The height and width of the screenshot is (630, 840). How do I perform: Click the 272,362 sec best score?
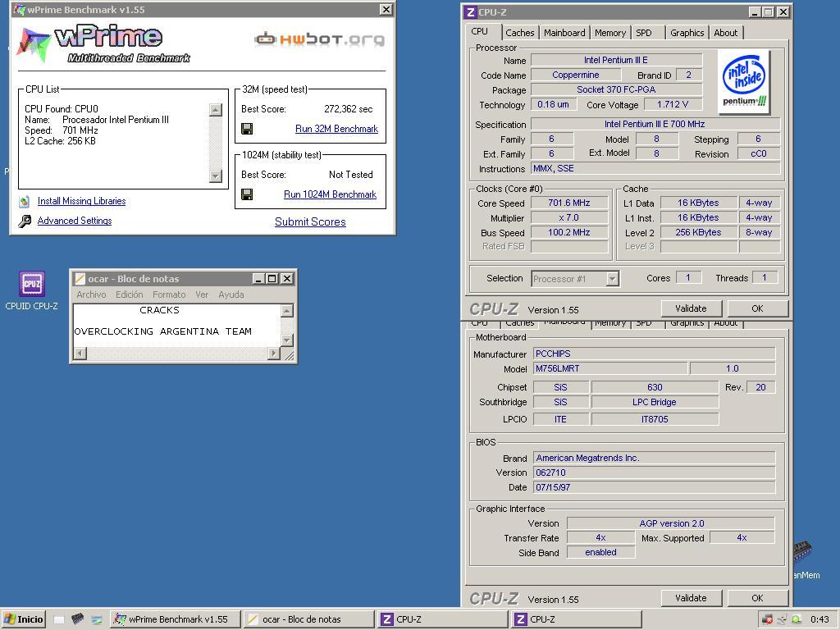click(348, 109)
